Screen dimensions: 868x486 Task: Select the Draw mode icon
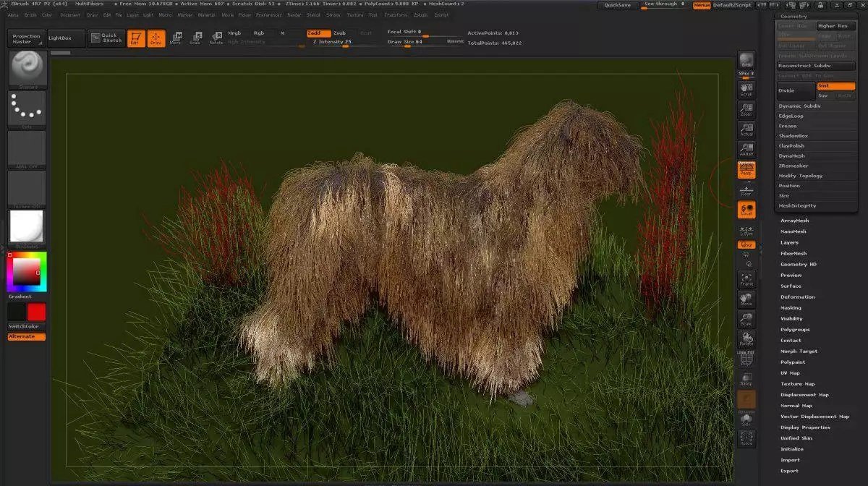click(x=156, y=38)
